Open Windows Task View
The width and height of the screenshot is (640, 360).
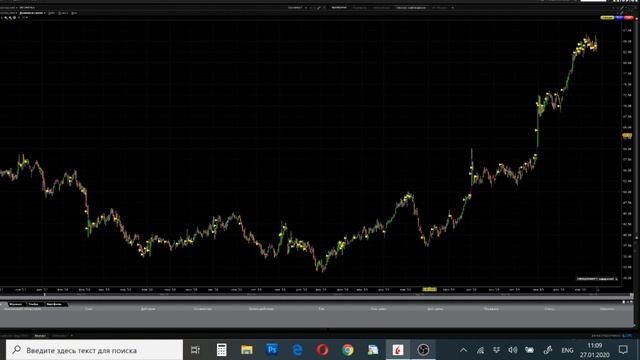[x=196, y=350]
